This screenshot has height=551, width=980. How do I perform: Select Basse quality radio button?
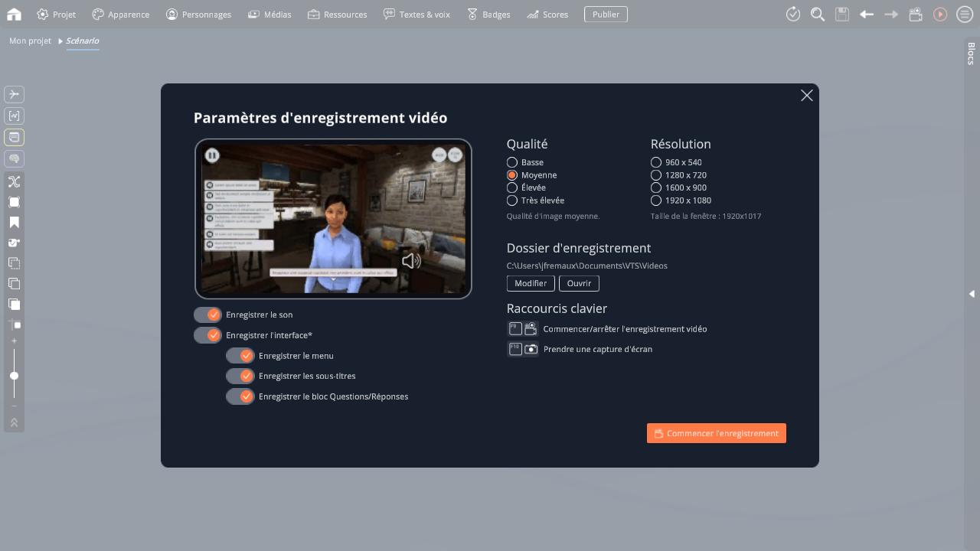[512, 162]
